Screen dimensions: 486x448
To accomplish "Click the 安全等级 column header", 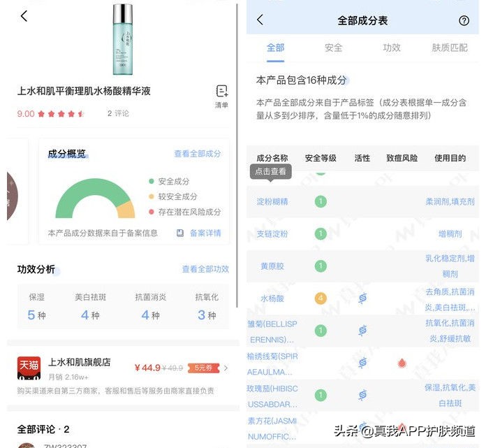I will [321, 158].
